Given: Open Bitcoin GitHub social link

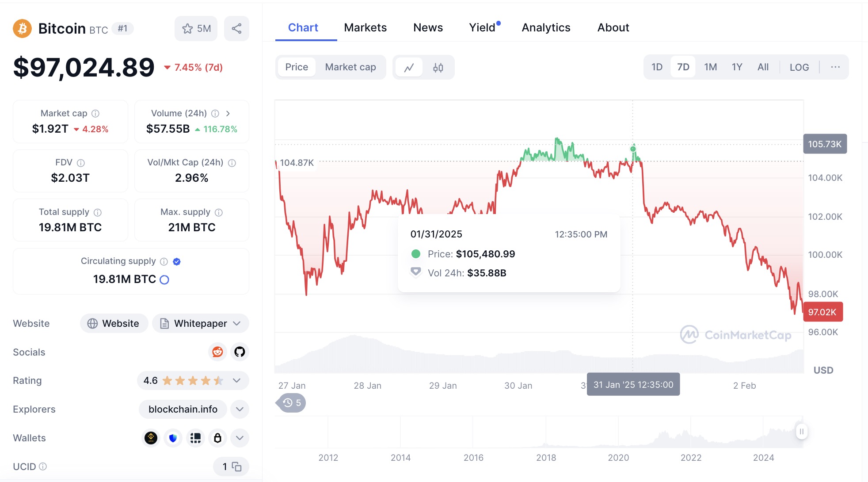Looking at the screenshot, I should click(240, 352).
